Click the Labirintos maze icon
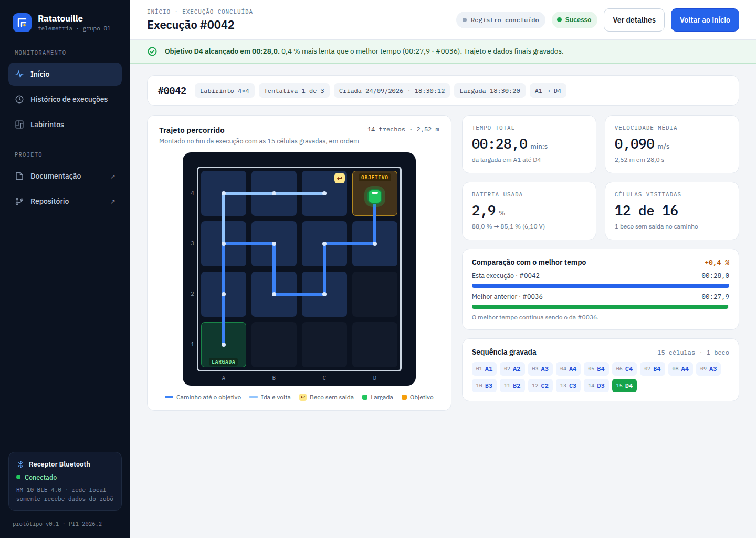 tap(19, 125)
